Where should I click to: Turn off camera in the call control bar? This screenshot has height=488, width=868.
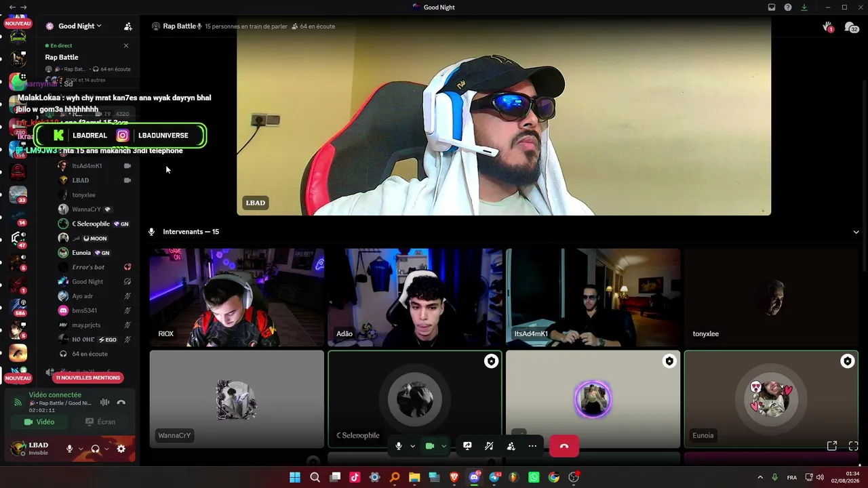pos(429,446)
